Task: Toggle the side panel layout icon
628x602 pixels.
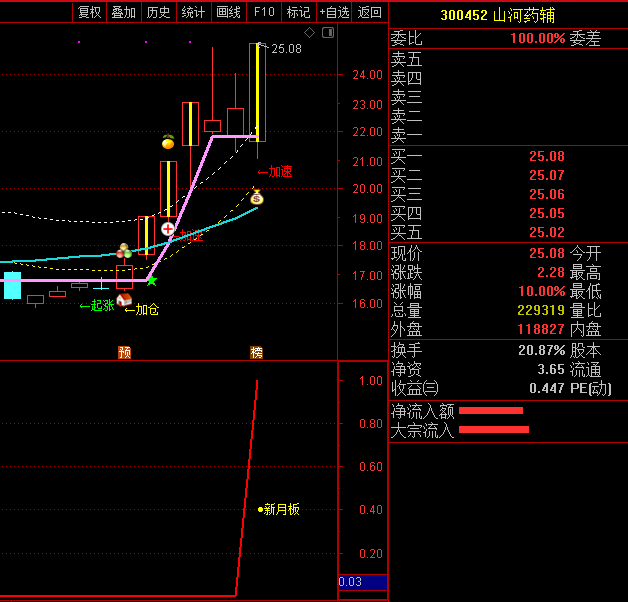Action: [328, 33]
